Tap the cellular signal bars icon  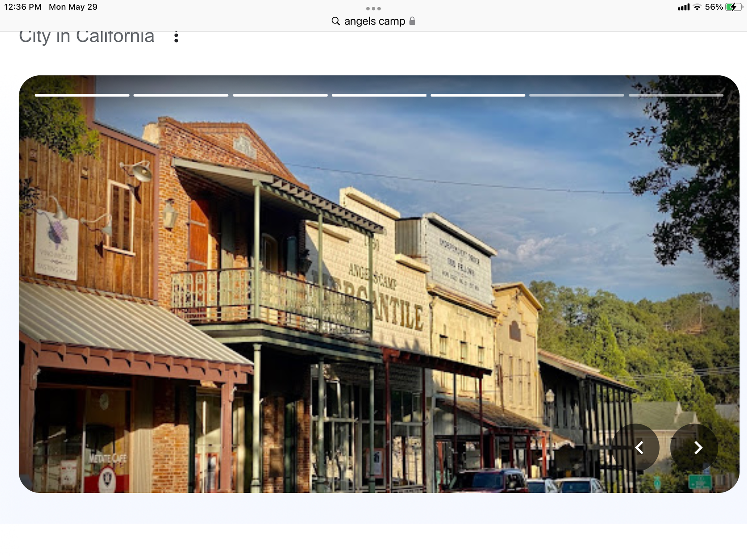[x=684, y=7]
